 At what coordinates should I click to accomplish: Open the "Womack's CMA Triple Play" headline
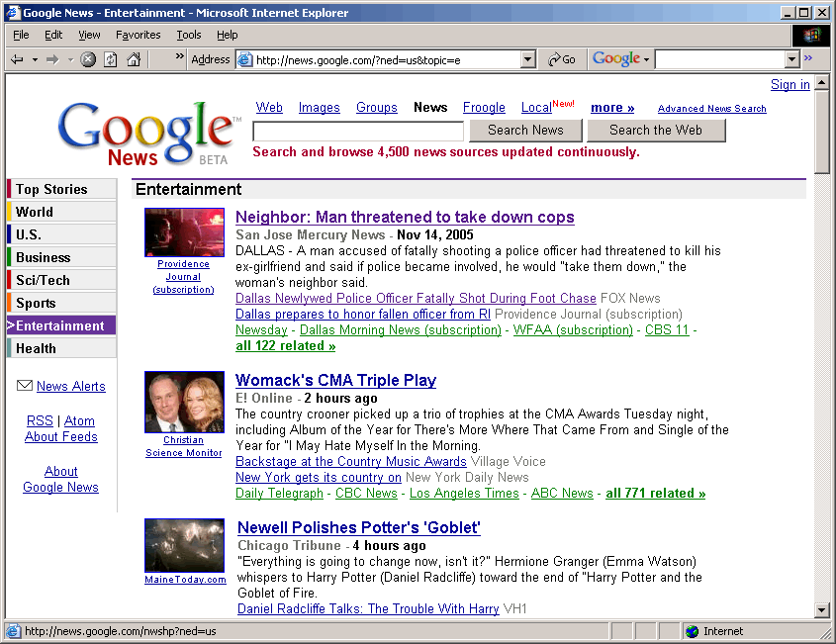tap(336, 380)
